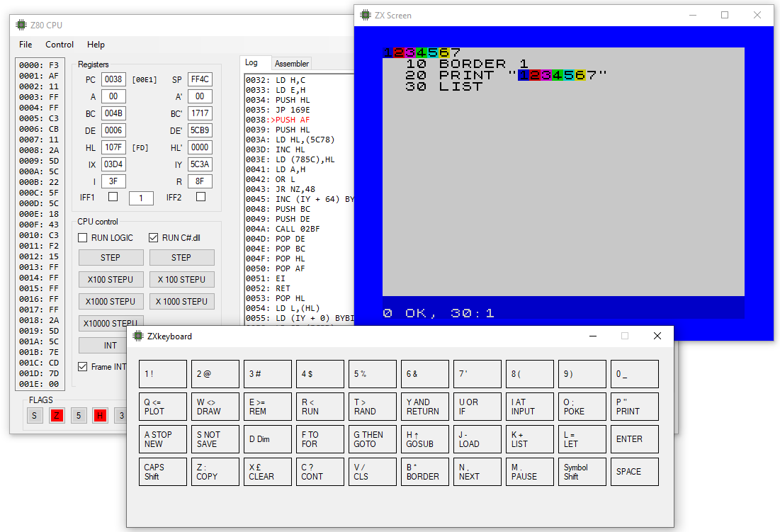The width and height of the screenshot is (780, 532).
Task: Toggle the IFF1 checkbox
Action: [113, 197]
